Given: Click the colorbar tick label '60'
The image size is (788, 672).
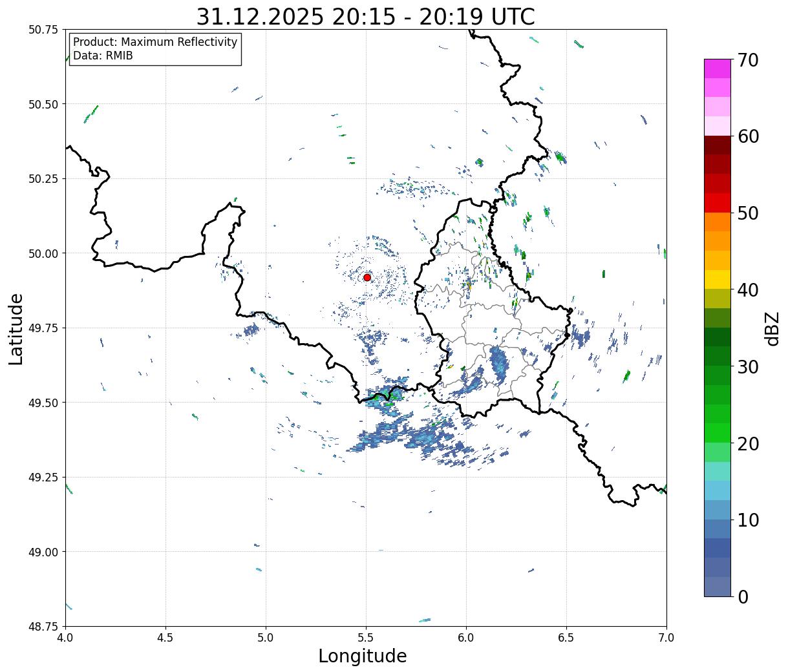Looking at the screenshot, I should [747, 136].
